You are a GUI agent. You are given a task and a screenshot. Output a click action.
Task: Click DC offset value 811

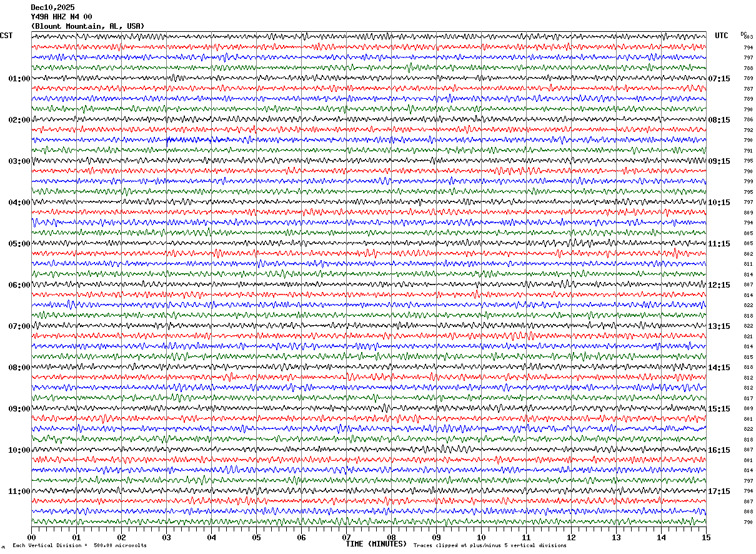point(748,264)
